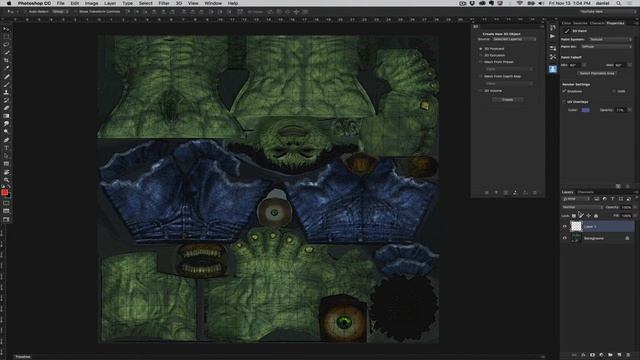Select the Clone Stamp tool
The width and height of the screenshot is (640, 360).
(x=6, y=92)
